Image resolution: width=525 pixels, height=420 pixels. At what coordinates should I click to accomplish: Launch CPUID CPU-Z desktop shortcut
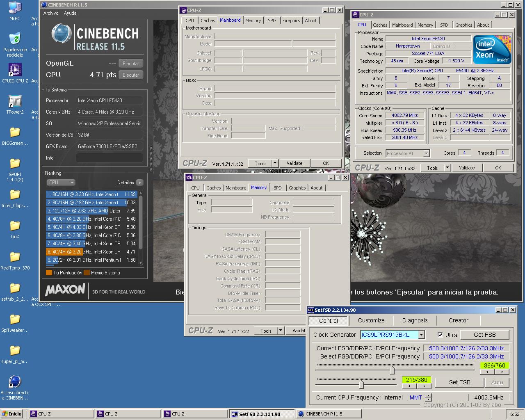15,73
